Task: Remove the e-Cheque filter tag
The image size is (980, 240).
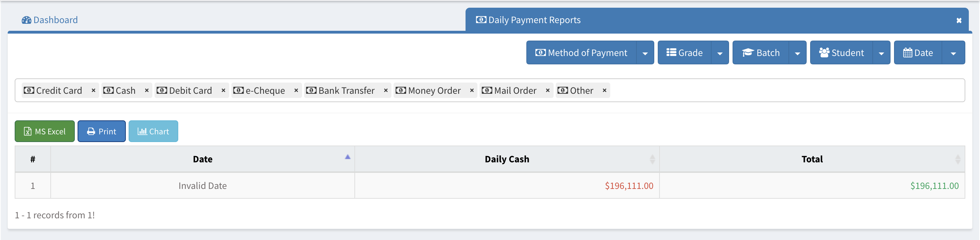Action: coord(296,90)
